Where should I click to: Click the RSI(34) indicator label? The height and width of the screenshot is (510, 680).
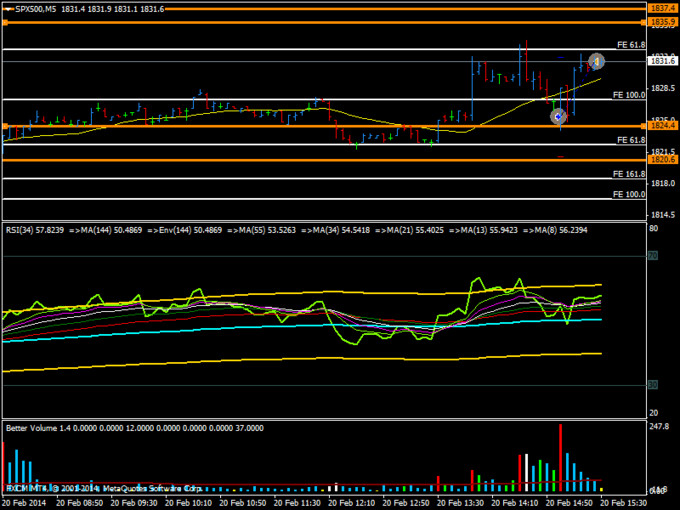tap(25, 229)
